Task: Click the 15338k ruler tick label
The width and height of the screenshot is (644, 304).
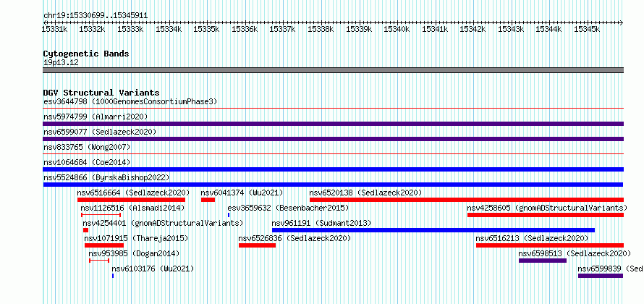Action: click(321, 29)
